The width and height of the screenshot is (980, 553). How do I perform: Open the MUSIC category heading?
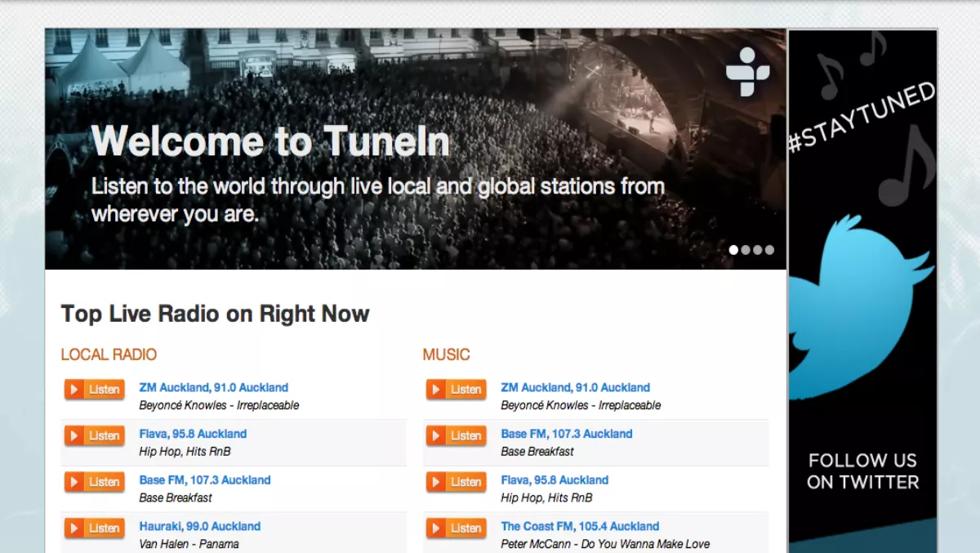(447, 355)
